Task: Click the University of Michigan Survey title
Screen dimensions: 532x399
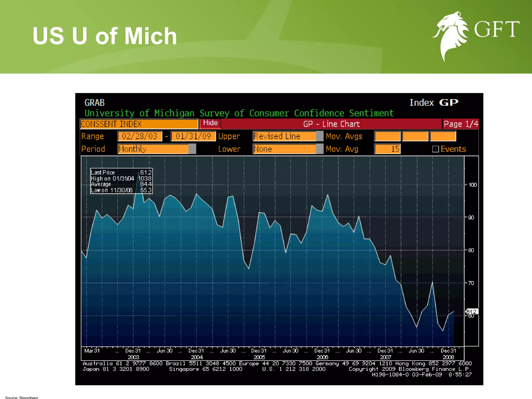Action: (239, 113)
